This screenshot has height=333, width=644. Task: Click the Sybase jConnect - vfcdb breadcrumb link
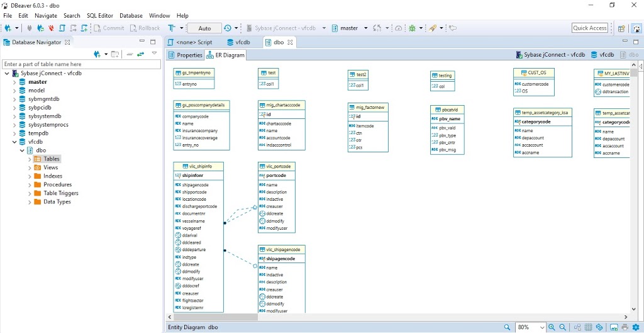coord(550,55)
